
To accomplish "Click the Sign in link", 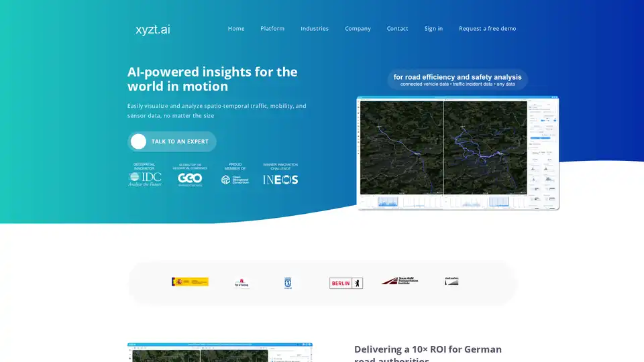I will click(x=433, y=29).
